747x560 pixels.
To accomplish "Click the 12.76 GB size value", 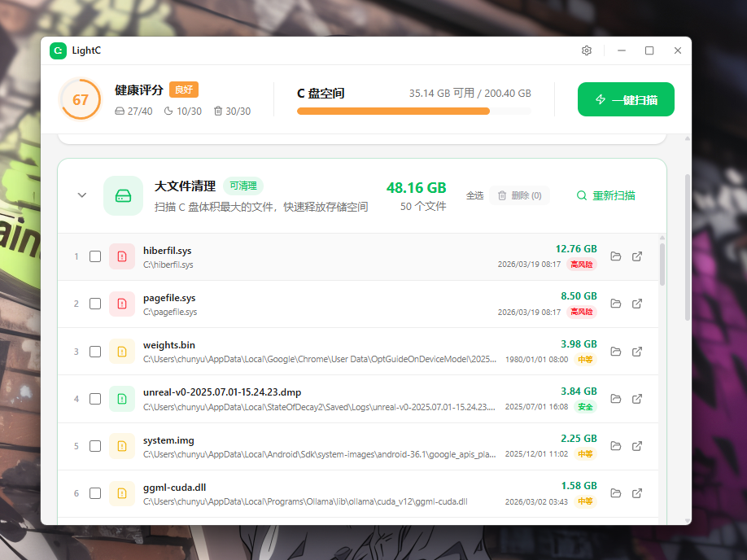I will pyautogui.click(x=576, y=249).
